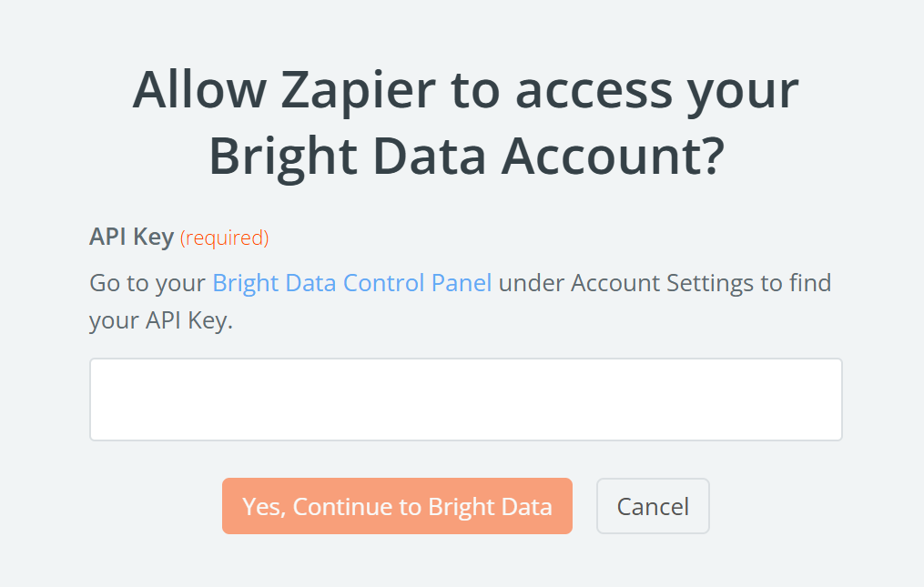Click the (required) indicator text

tap(223, 238)
